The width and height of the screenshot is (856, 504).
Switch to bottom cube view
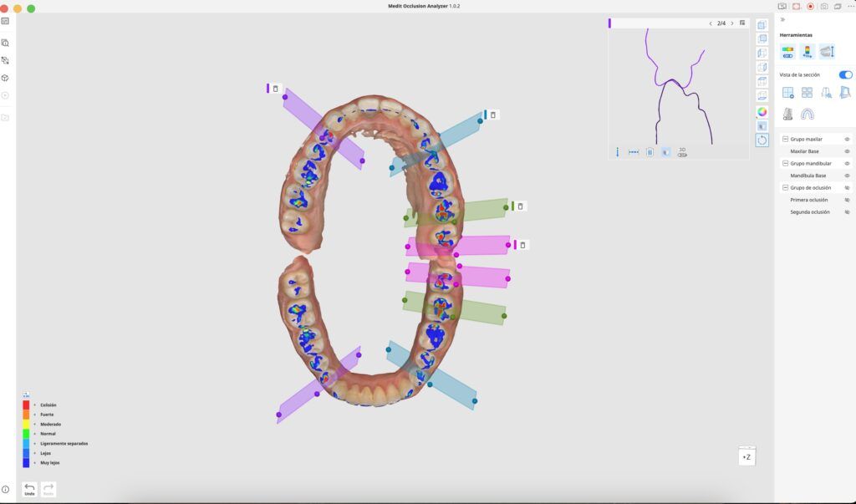[x=762, y=95]
